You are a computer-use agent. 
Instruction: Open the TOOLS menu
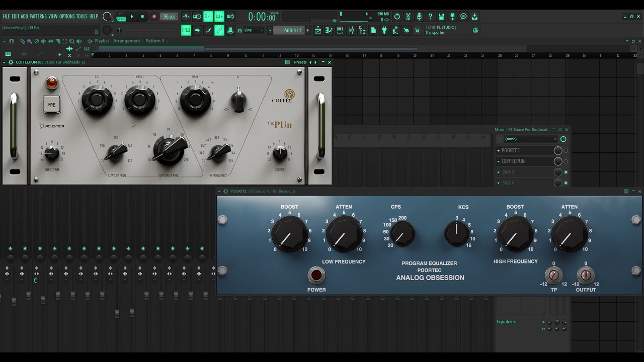pos(82,16)
